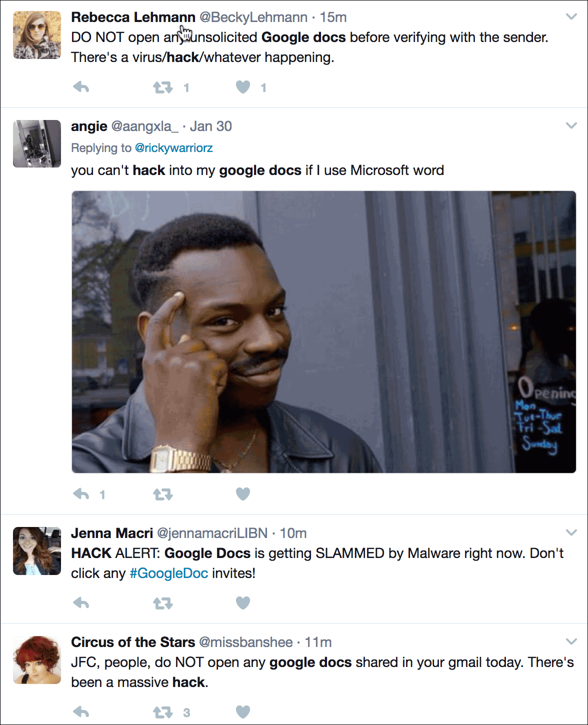Like Circus of the Stars tweet
The width and height of the screenshot is (588, 725).
(243, 712)
